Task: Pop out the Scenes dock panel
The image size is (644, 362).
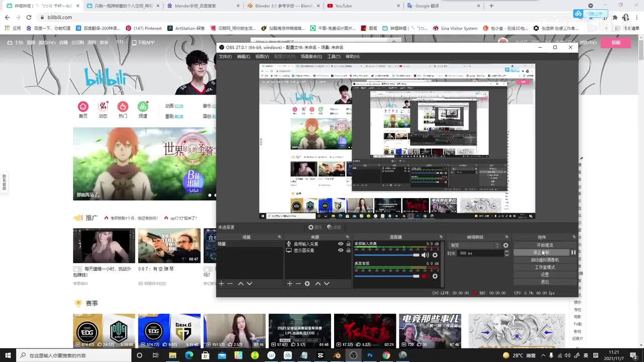Action: (x=279, y=237)
